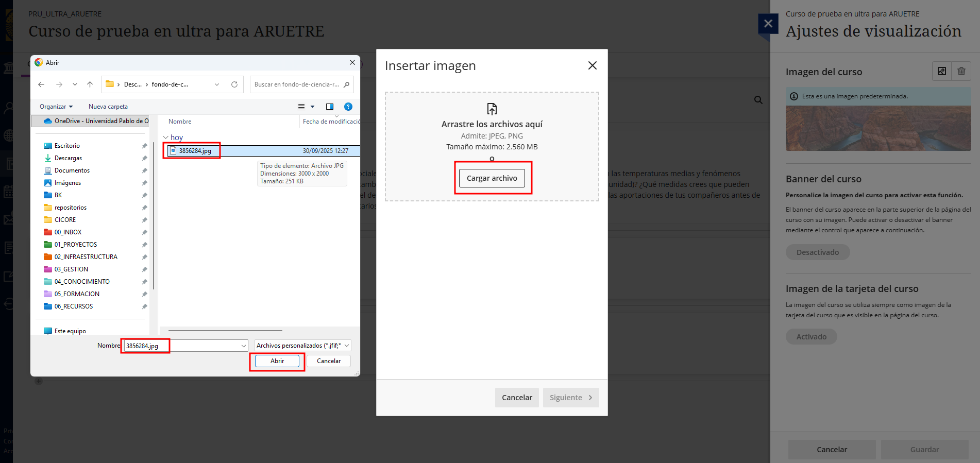Expand the Nombre filename dropdown arrow
Image resolution: width=980 pixels, height=463 pixels.
244,346
